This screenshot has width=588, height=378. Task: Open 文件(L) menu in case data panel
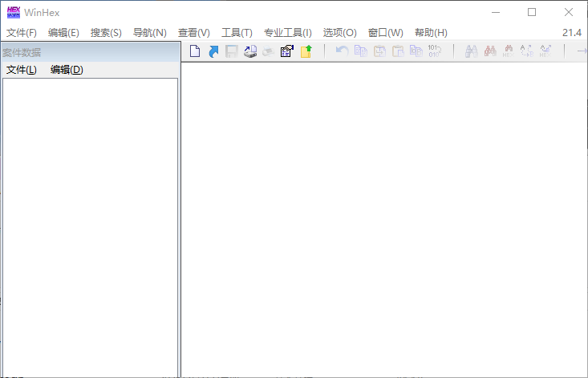coord(22,70)
